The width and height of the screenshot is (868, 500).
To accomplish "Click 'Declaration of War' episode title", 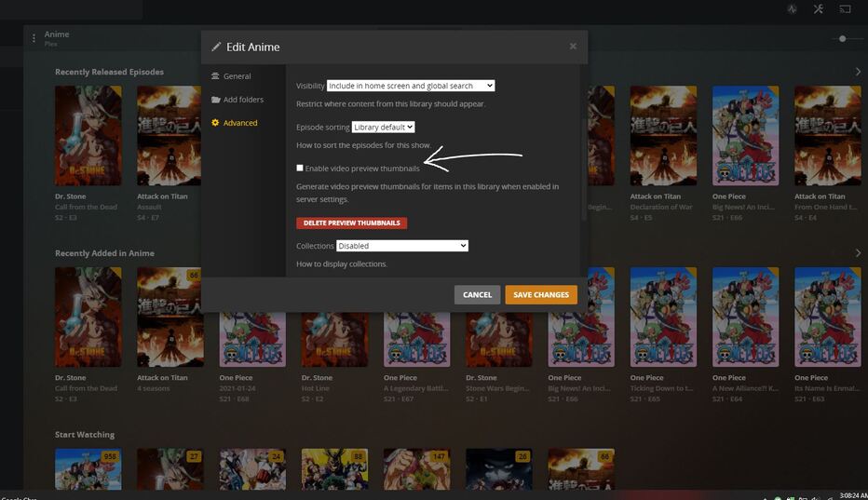I will (x=661, y=207).
